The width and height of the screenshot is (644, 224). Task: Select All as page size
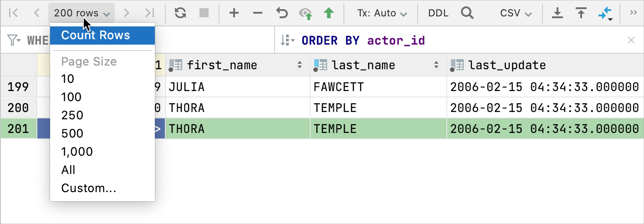coord(102,170)
